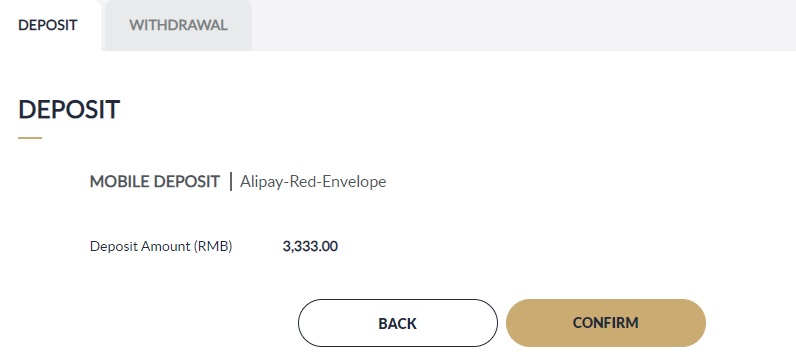Click the Envelope word in Alipay-Red-Envelope
This screenshot has width=796, height=363.
pos(354,181)
